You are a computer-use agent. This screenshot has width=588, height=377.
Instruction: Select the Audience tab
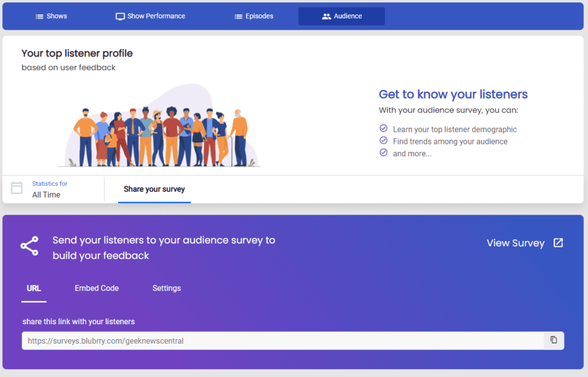coord(342,16)
